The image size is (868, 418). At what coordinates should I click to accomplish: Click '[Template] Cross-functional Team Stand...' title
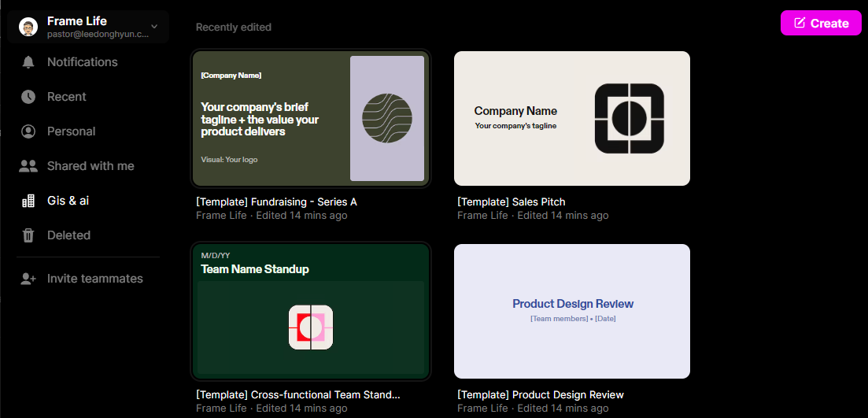tap(297, 395)
